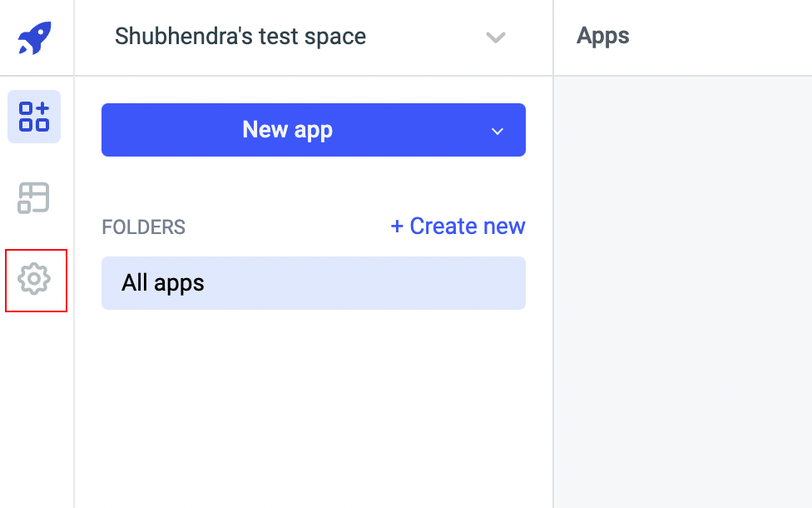This screenshot has width=812, height=508.
Task: Expand the New app options arrow
Action: click(x=498, y=131)
